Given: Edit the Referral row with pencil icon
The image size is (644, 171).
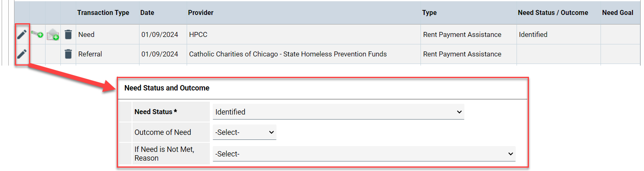Looking at the screenshot, I should (x=22, y=54).
